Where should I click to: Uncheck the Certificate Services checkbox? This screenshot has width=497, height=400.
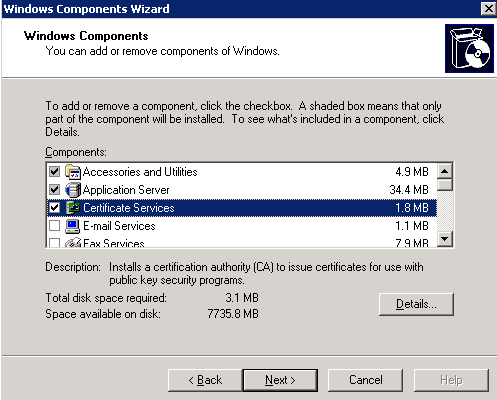click(x=54, y=208)
